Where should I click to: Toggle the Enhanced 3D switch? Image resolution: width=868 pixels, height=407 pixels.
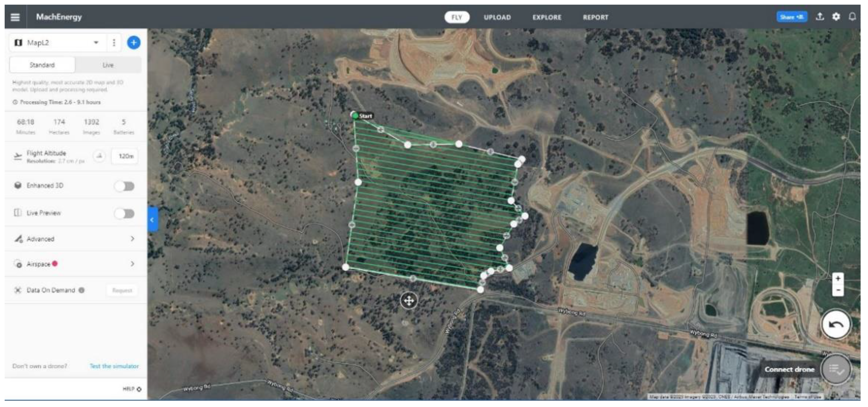tap(124, 186)
